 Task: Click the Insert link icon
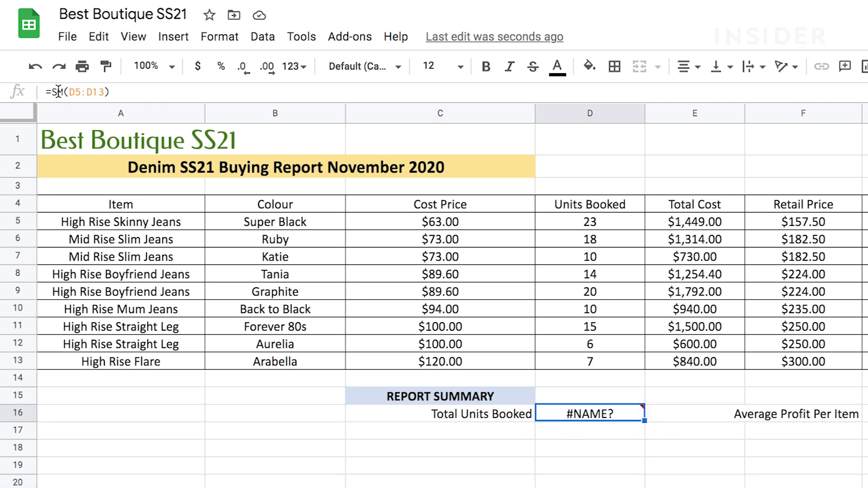(821, 66)
